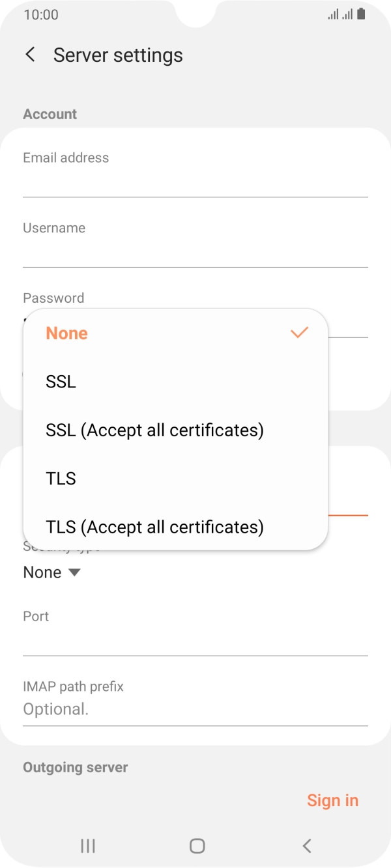Keep None as the security type
391x868 pixels.
click(x=67, y=333)
